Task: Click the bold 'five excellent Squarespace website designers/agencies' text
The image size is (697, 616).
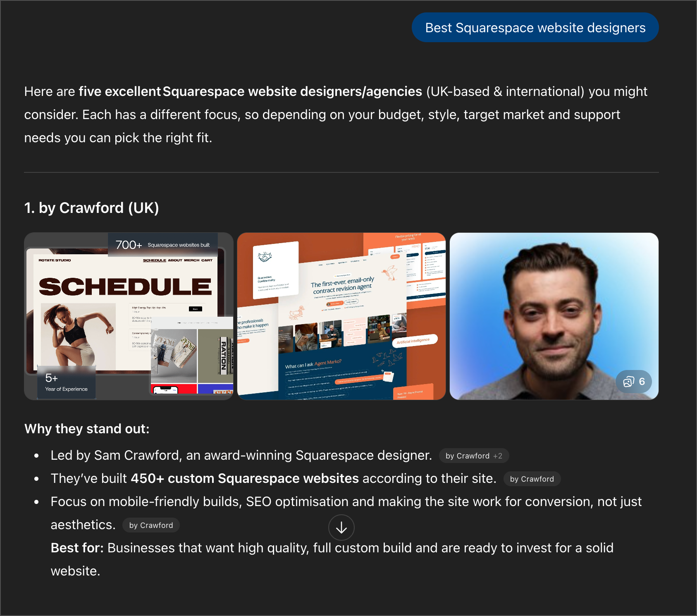Action: click(x=251, y=91)
